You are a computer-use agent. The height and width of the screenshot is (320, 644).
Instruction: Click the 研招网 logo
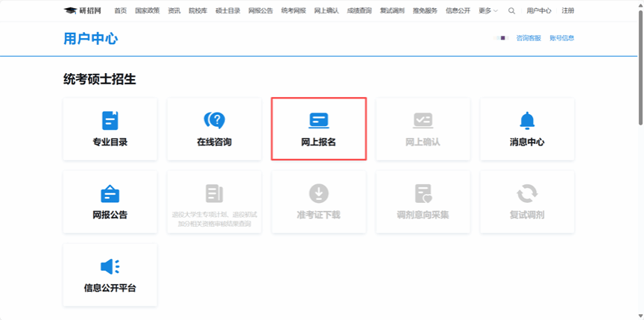[x=83, y=11]
